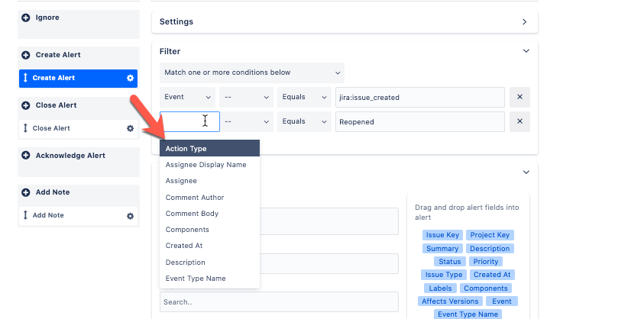644x319 pixels.
Task: Click the Search input field
Action: point(279,302)
